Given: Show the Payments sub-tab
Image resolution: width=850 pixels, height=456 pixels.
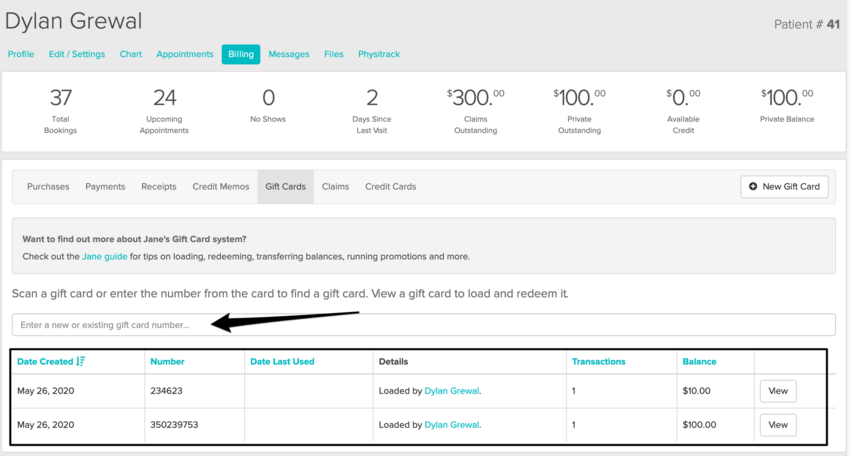Looking at the screenshot, I should (x=105, y=187).
